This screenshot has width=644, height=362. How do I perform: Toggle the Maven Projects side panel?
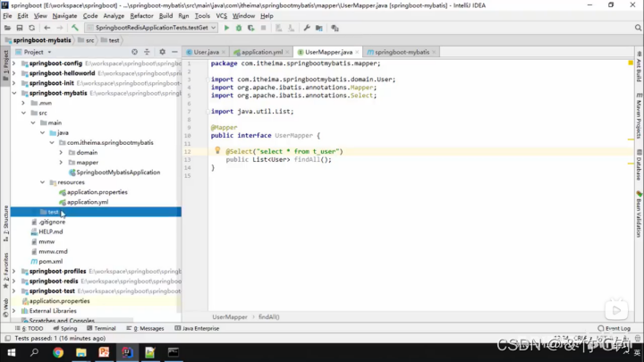[x=639, y=116]
